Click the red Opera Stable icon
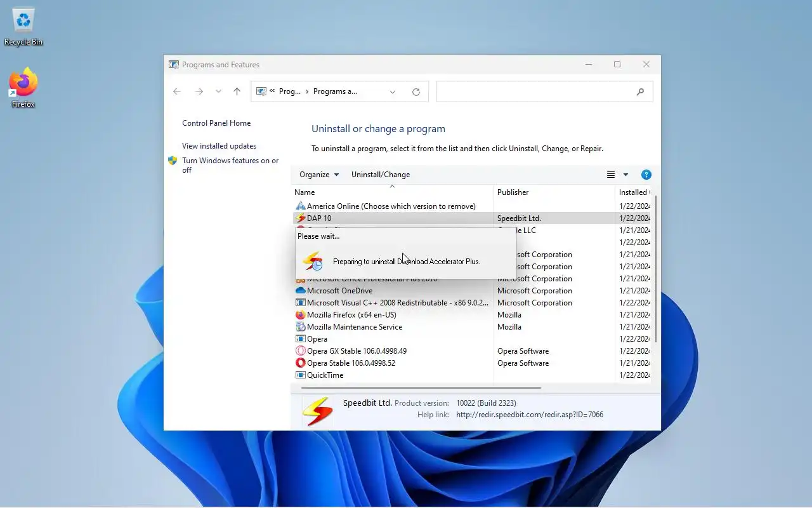The height and width of the screenshot is (508, 812). [301, 363]
